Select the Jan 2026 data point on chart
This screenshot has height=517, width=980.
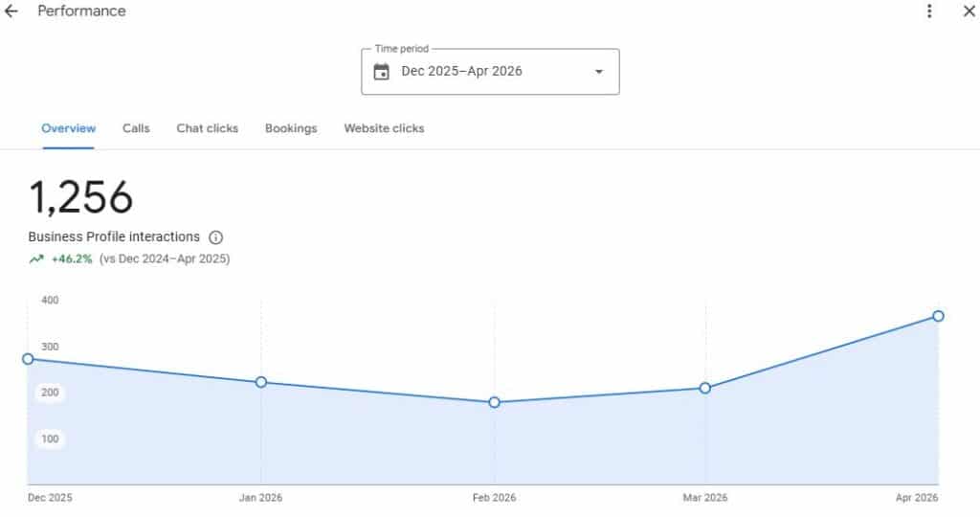261,382
